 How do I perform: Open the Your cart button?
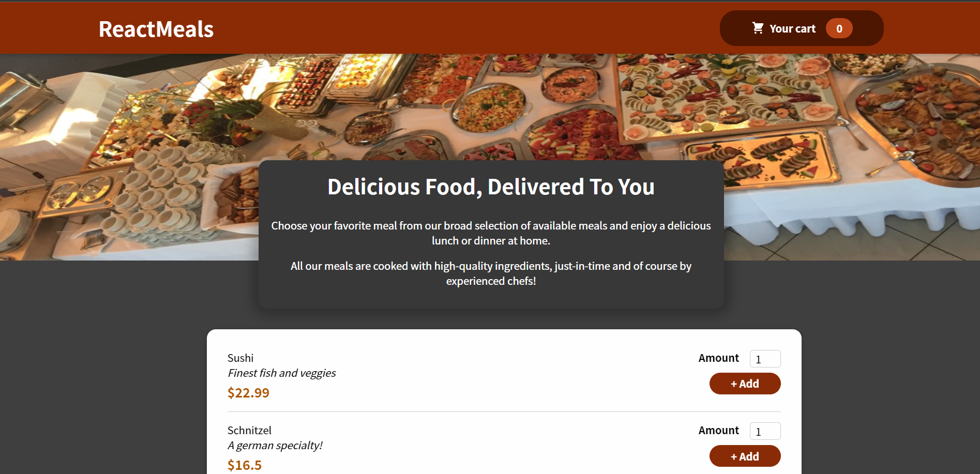[802, 28]
